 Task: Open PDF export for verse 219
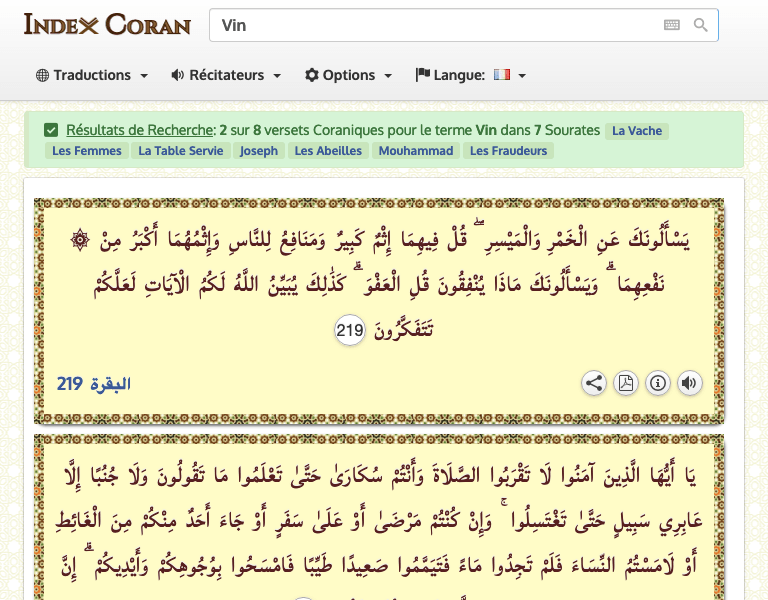tap(626, 383)
